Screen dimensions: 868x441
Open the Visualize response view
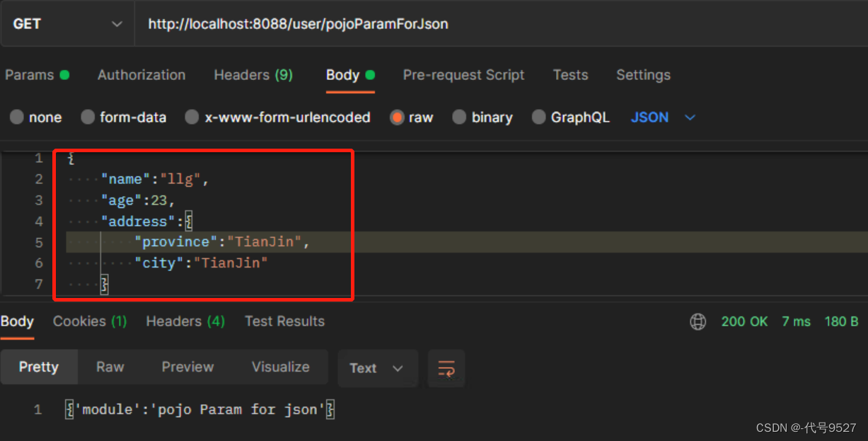[281, 367]
